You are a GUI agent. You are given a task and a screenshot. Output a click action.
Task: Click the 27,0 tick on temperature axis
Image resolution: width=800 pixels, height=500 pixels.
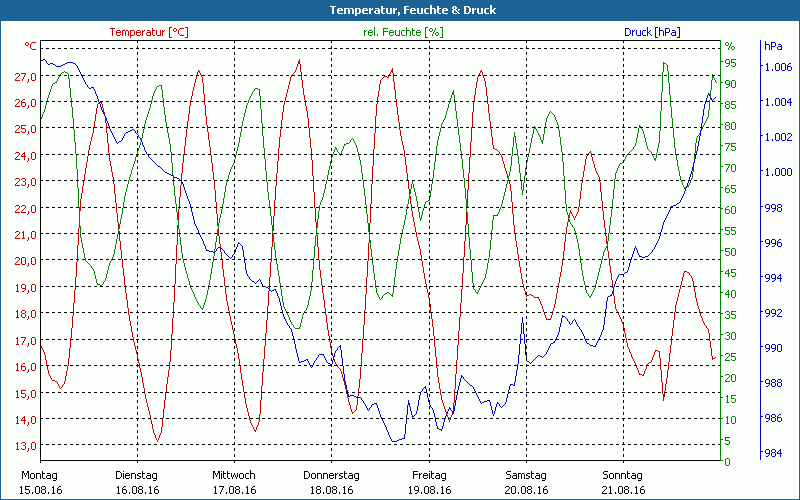(x=25, y=77)
